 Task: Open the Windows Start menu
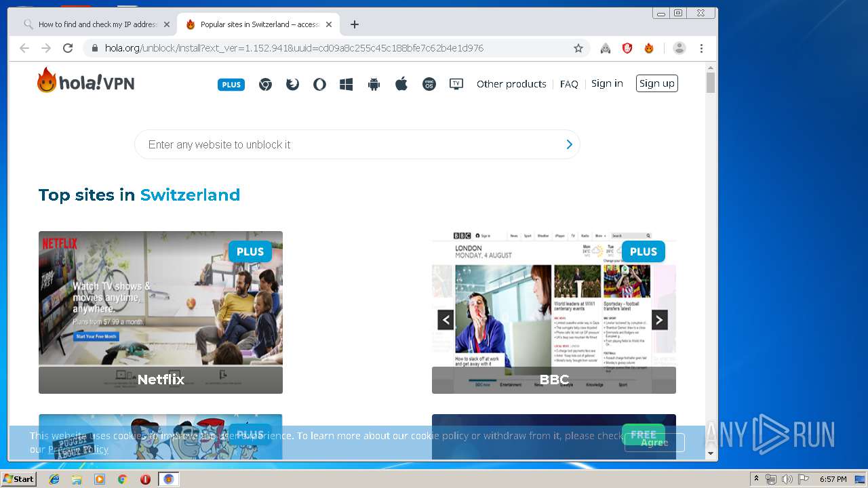click(x=18, y=479)
